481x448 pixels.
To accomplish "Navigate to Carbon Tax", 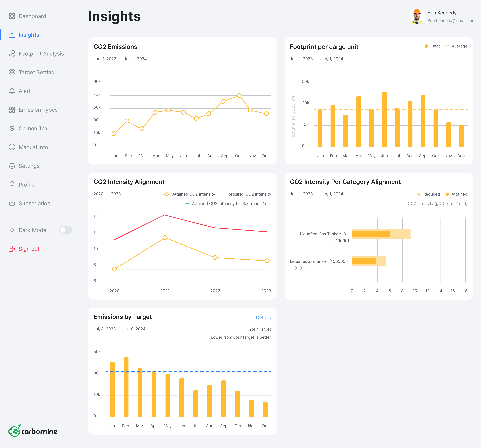I will point(33,129).
